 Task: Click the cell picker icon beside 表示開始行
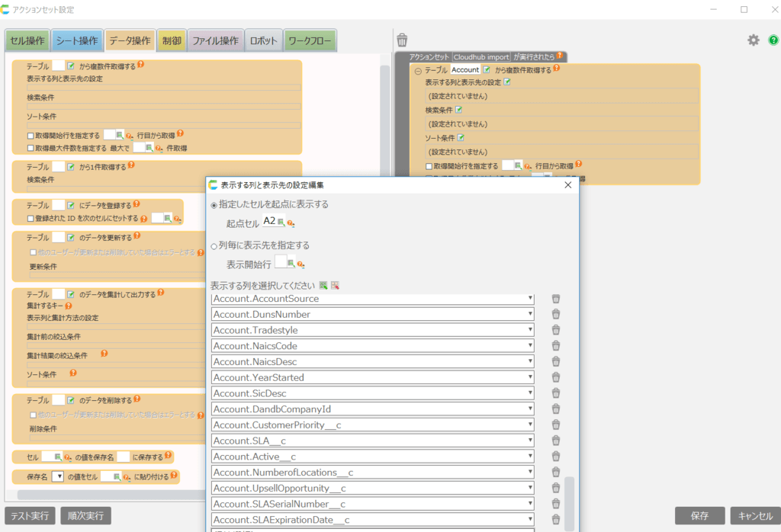pyautogui.click(x=291, y=263)
